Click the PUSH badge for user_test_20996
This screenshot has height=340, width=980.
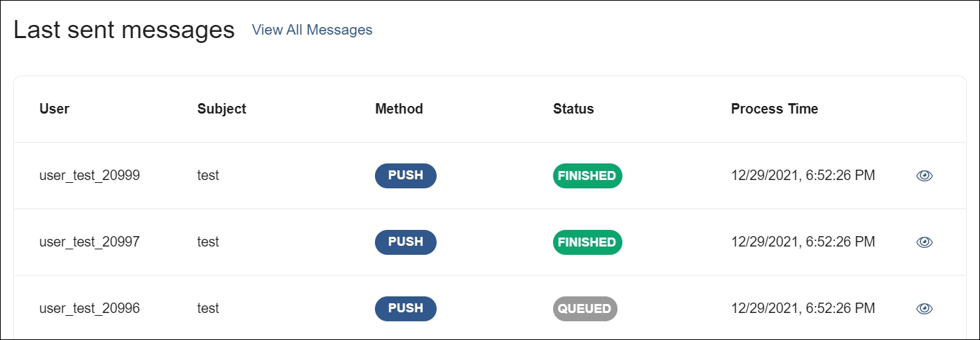click(405, 309)
